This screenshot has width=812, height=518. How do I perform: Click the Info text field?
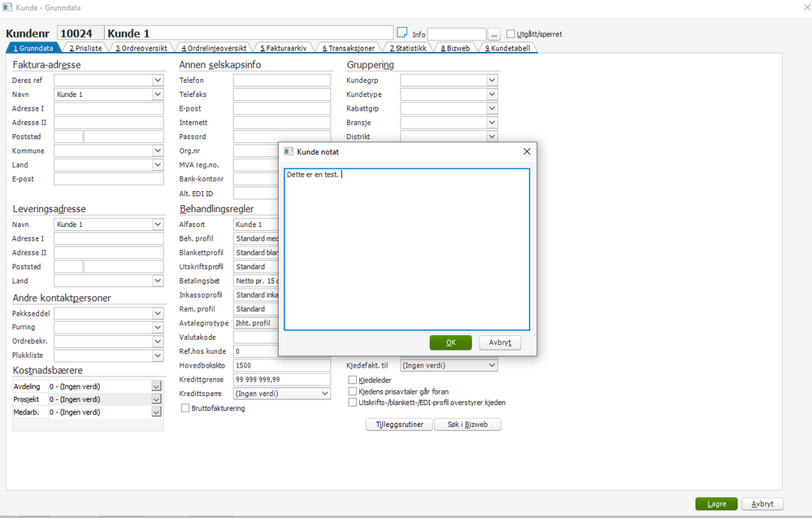[457, 34]
